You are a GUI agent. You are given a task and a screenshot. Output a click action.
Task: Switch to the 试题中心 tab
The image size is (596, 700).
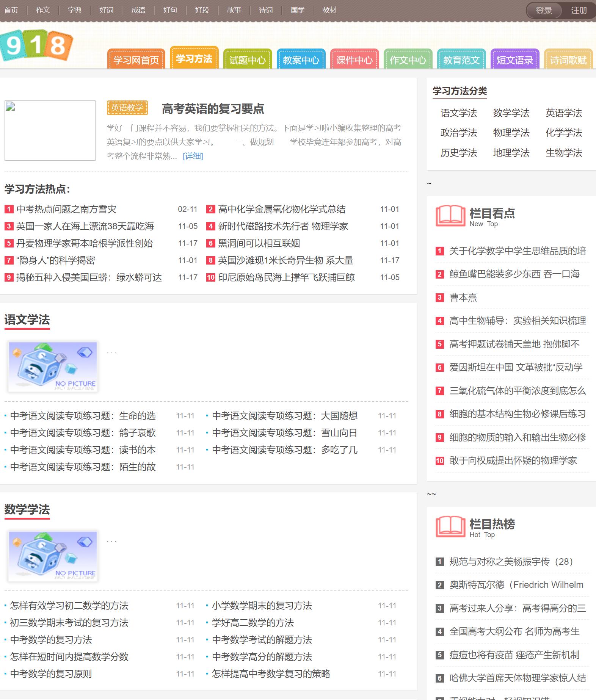(x=247, y=60)
